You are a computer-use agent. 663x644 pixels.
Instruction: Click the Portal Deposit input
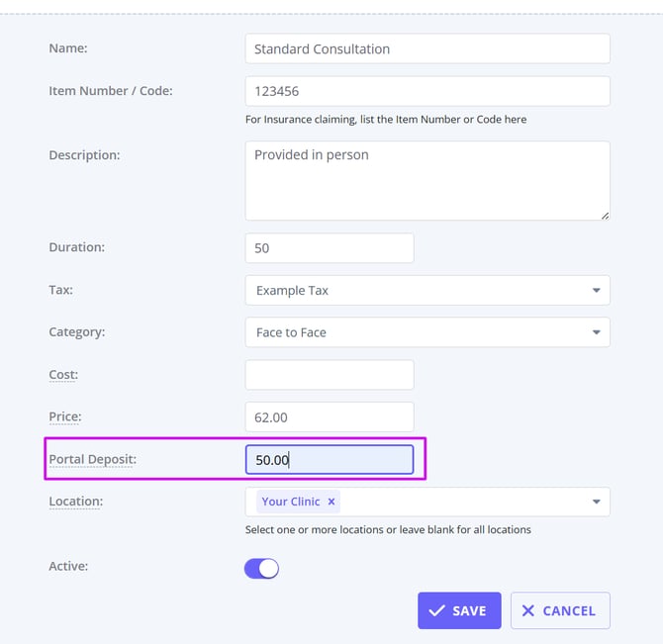pyautogui.click(x=329, y=460)
